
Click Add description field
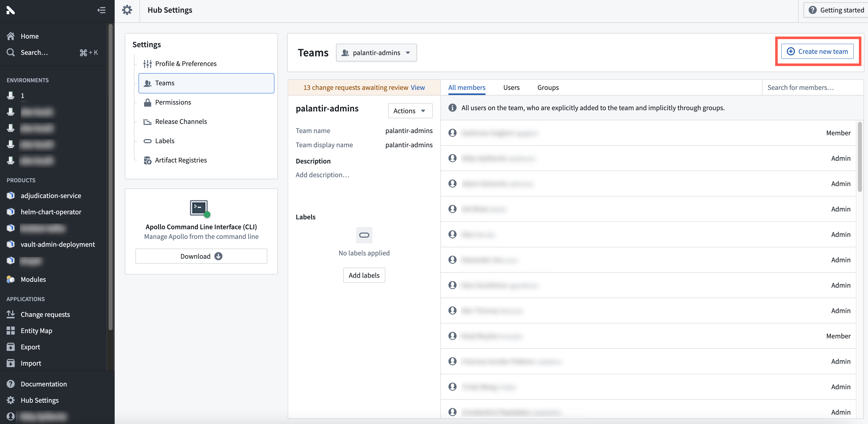click(322, 175)
